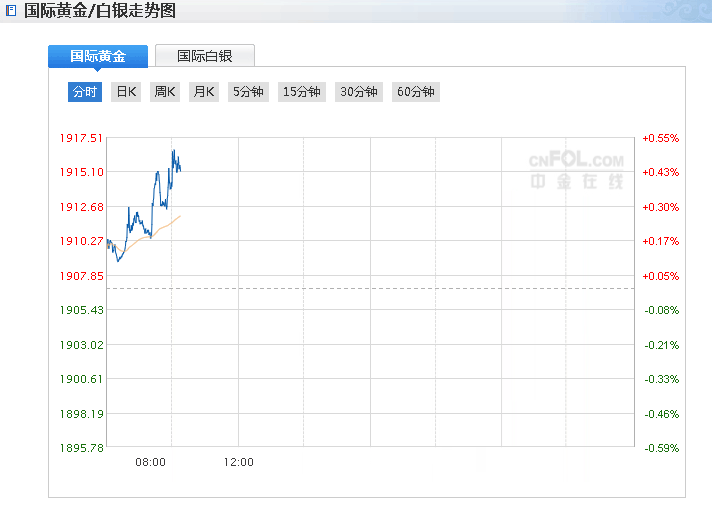Click the 国际黄金/白银走势图 header title

click(x=99, y=11)
